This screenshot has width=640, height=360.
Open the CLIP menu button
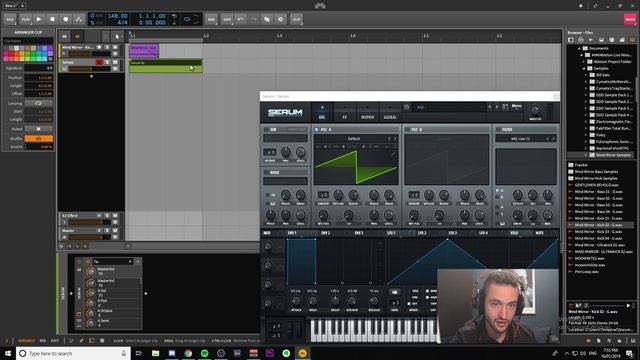coord(296,19)
